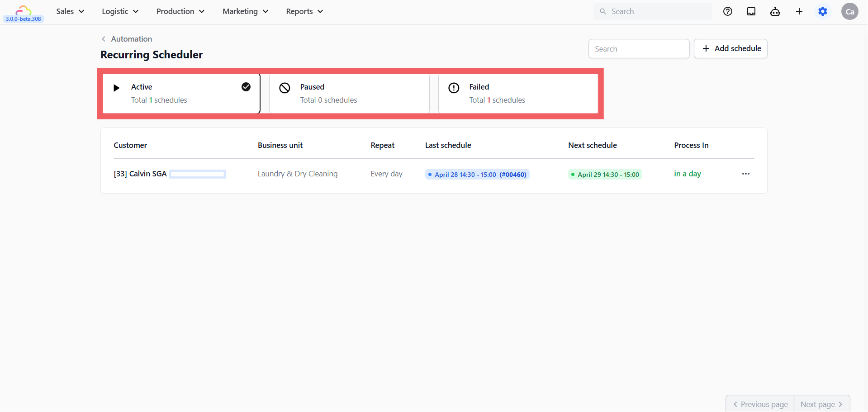This screenshot has width=868, height=412.
Task: Click the 'Every day' repeat value
Action: coord(387,174)
